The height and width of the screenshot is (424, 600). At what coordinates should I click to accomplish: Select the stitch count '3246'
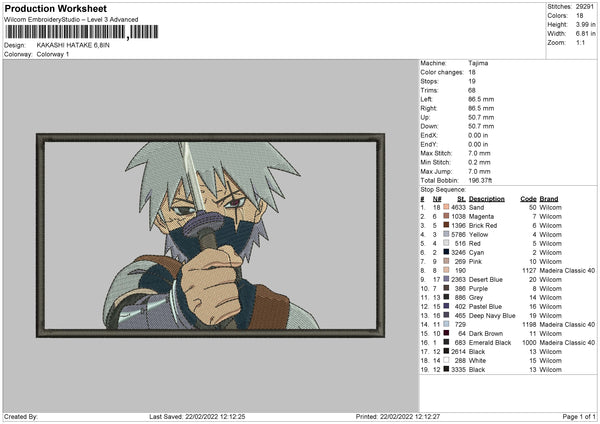point(458,252)
